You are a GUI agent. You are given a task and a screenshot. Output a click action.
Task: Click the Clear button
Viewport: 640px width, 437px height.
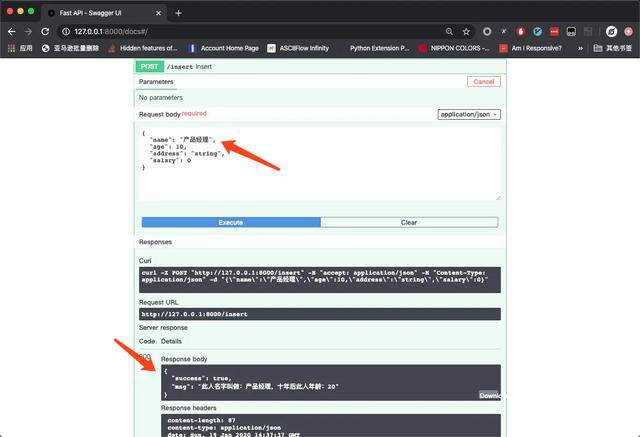pos(409,222)
